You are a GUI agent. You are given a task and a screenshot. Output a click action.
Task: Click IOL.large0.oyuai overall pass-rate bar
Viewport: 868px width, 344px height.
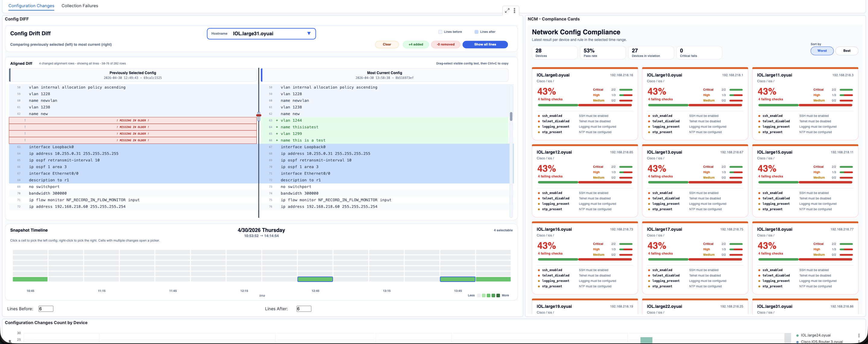585,105
